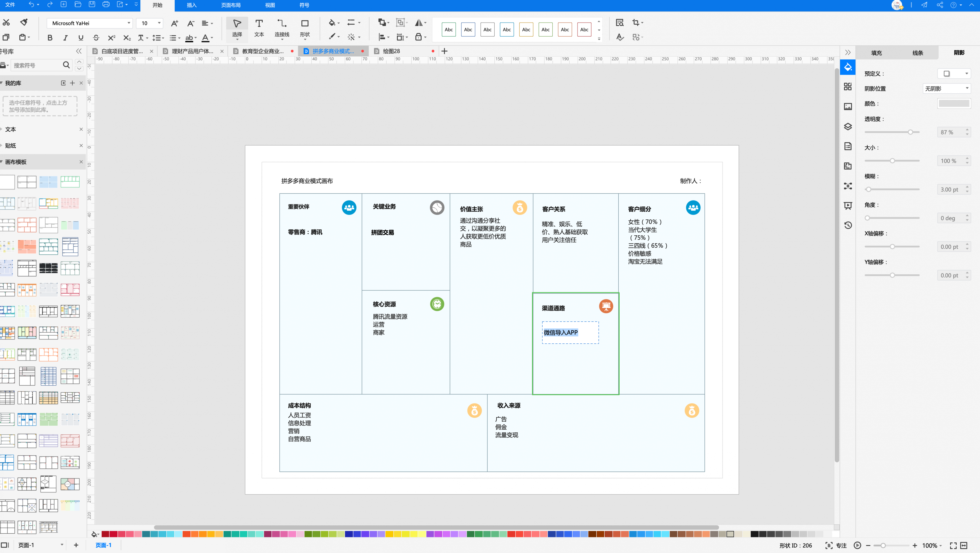The image size is (980, 553).
Task: Open the font size dropdown
Action: pos(149,23)
